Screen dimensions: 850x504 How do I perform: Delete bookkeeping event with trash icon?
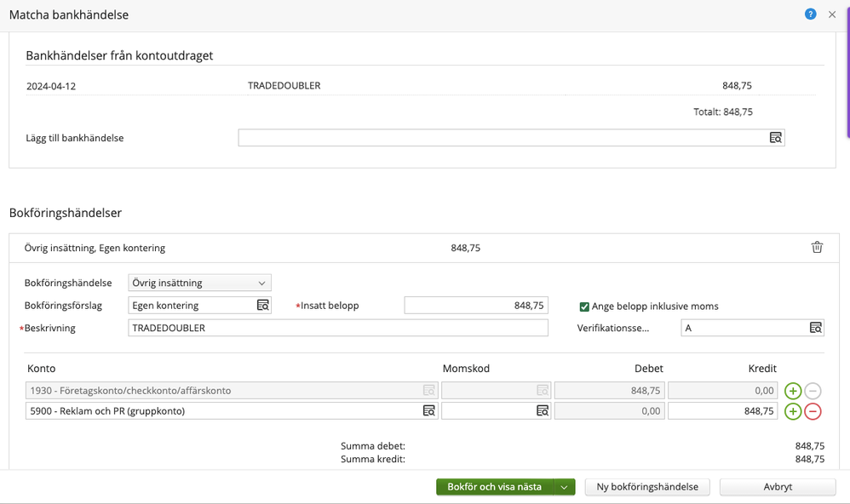pos(817,248)
